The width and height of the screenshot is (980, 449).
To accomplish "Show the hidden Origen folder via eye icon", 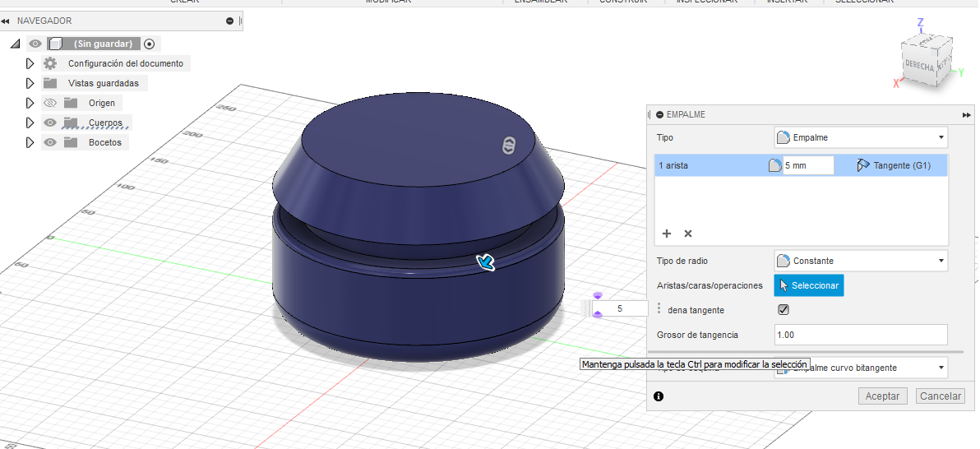I will [x=50, y=103].
